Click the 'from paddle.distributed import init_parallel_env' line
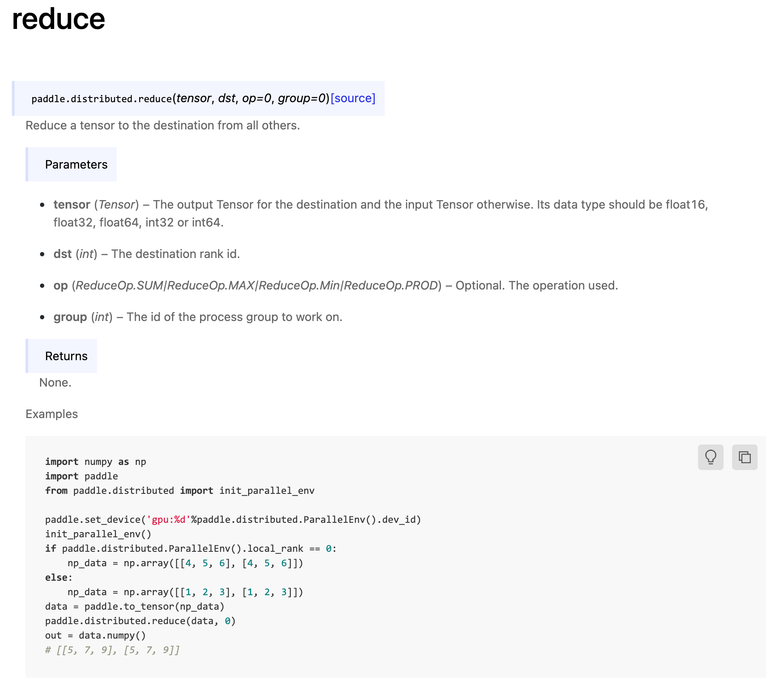The image size is (784, 688). 180,491
